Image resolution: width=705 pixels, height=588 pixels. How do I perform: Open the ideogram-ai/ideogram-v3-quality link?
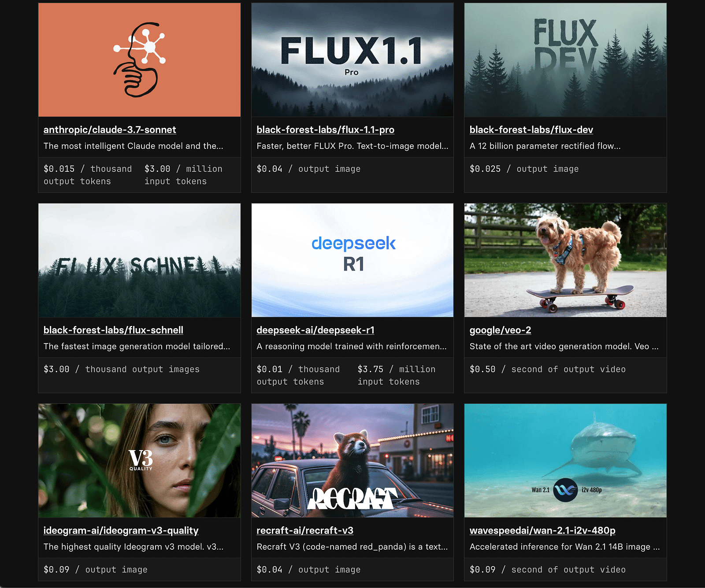point(121,531)
